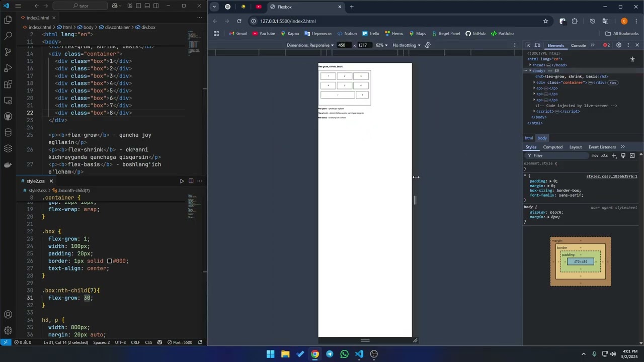Open the Notion bookmark

point(347,34)
